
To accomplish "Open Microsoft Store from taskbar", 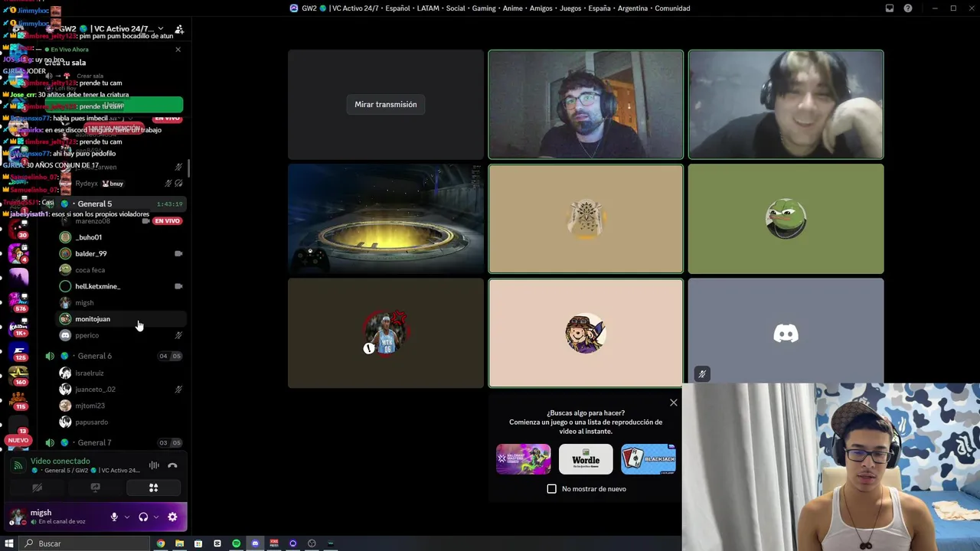I will 198,543.
